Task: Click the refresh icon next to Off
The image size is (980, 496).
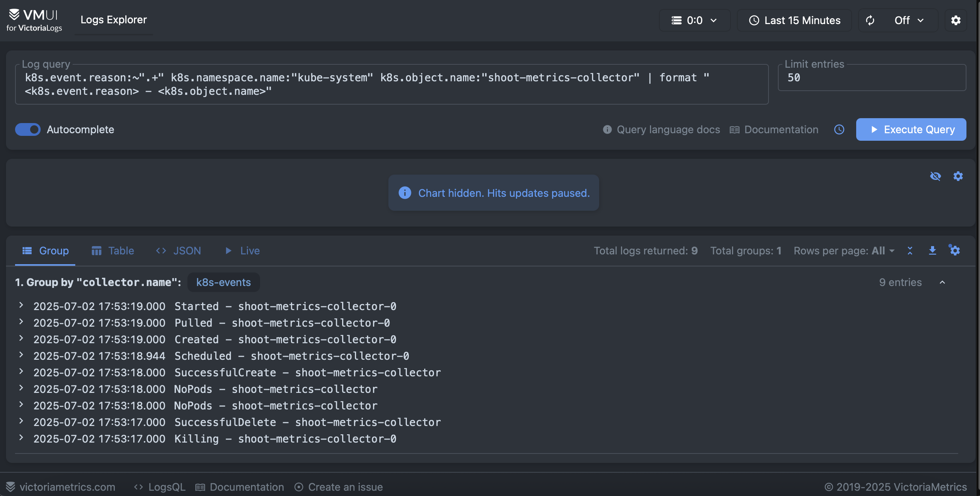Action: coord(870,20)
